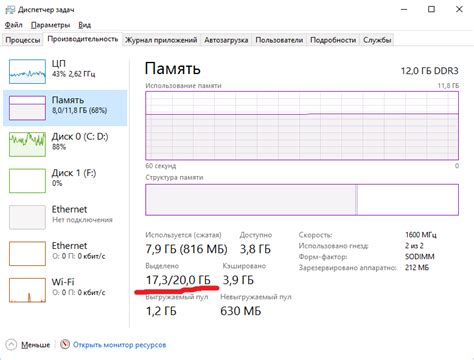Click the Выгружаемый пул 1,2 ГБ value

click(161, 311)
